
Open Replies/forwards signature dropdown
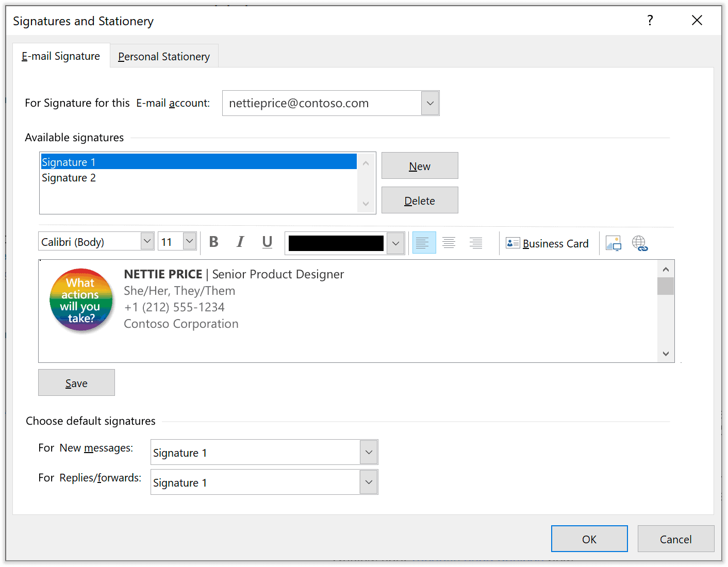[369, 482]
